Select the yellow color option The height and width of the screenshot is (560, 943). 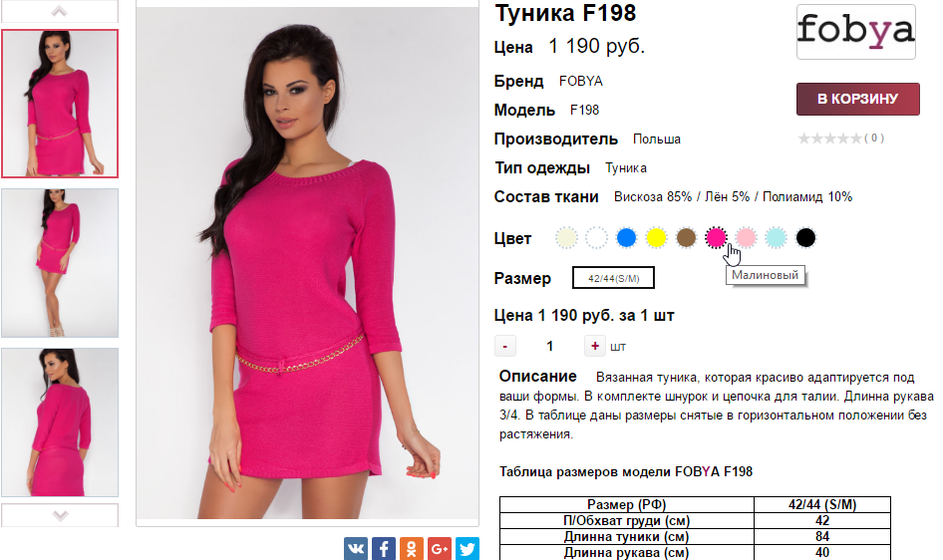656,238
